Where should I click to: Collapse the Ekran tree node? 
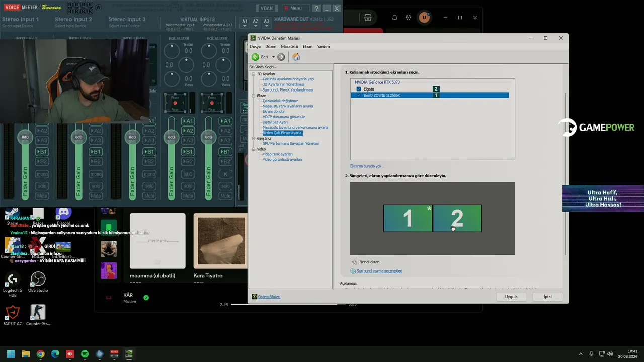click(254, 96)
